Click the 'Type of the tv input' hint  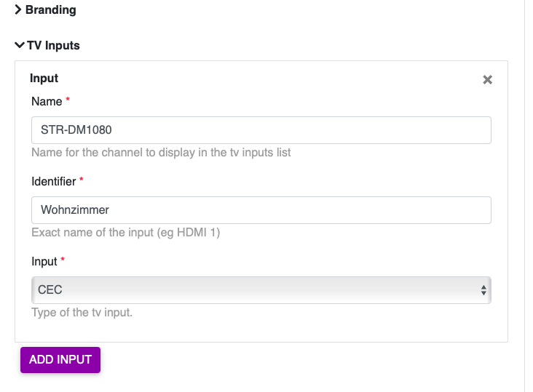[82, 313]
